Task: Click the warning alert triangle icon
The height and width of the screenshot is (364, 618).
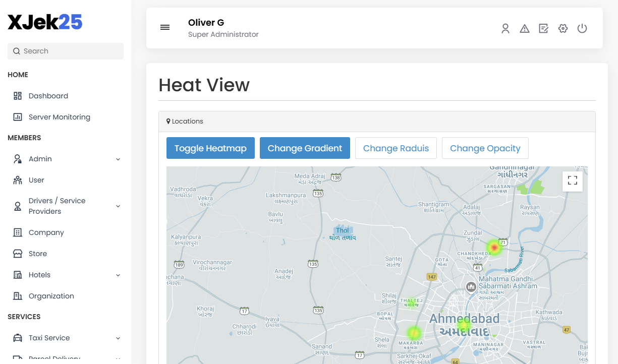Action: coord(525,29)
